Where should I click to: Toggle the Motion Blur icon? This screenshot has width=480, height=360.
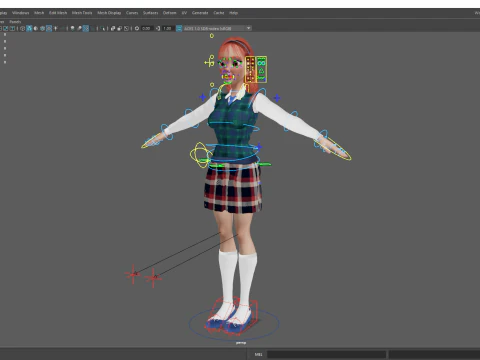point(79,28)
